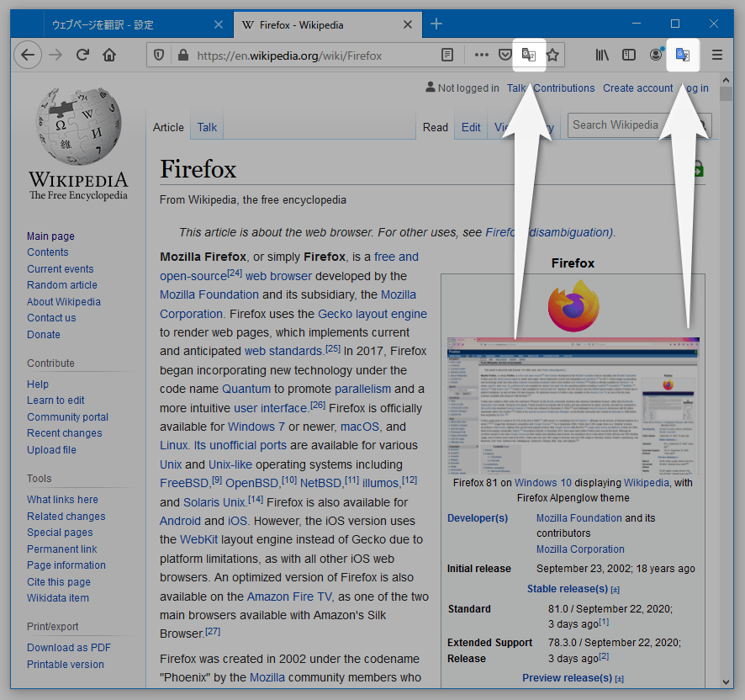This screenshot has width=745, height=700.
Task: Go to Main page in sidebar
Action: click(50, 236)
